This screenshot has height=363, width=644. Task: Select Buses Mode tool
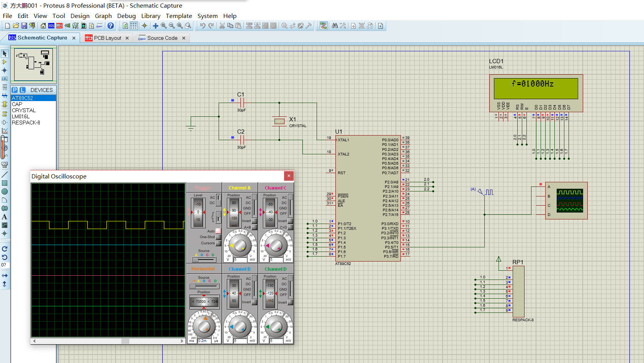(x=5, y=96)
